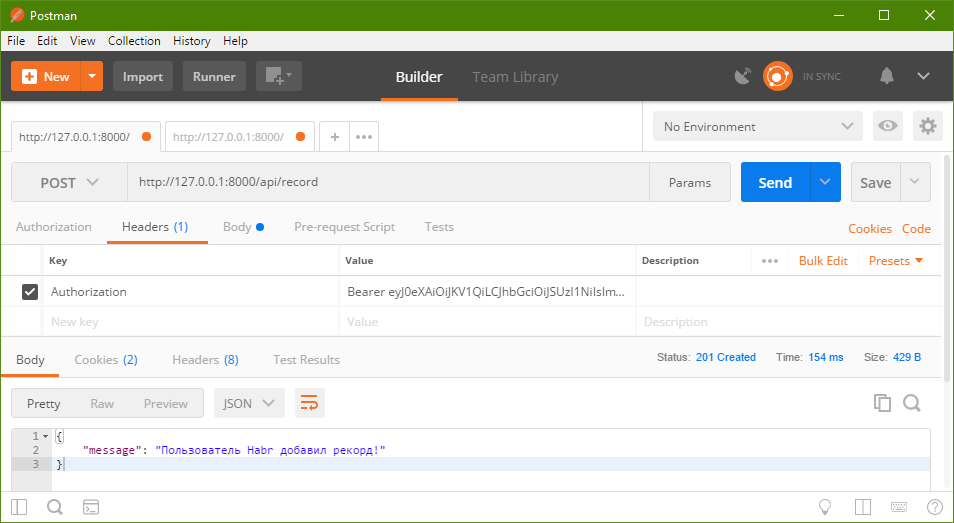Open the Help menu
This screenshot has width=954, height=523.
[235, 41]
